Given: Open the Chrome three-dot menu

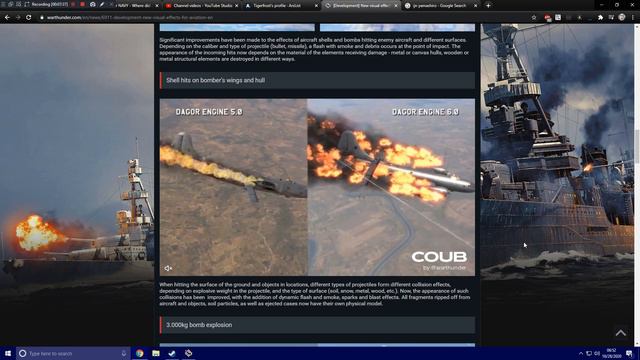Looking at the screenshot, I should pyautogui.click(x=633, y=18).
